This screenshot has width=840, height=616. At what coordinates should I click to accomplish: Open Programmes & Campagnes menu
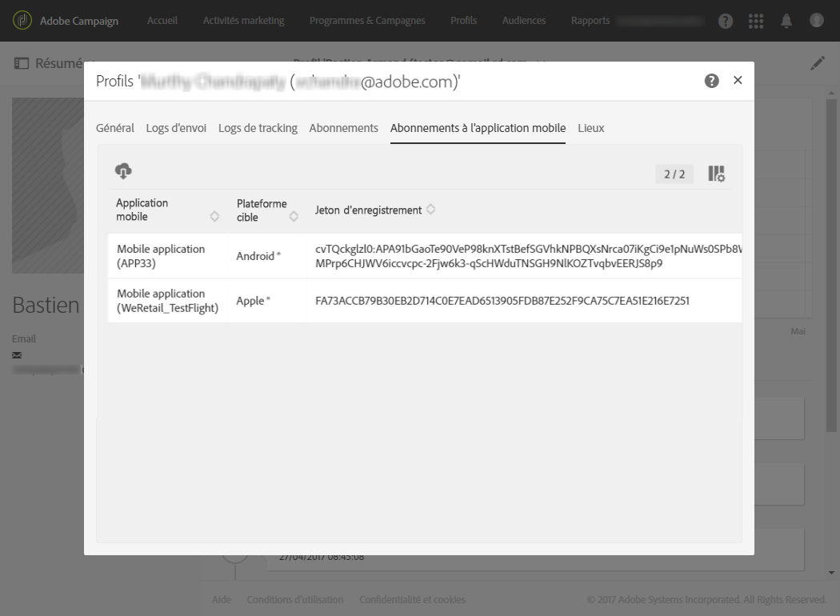coord(367,20)
